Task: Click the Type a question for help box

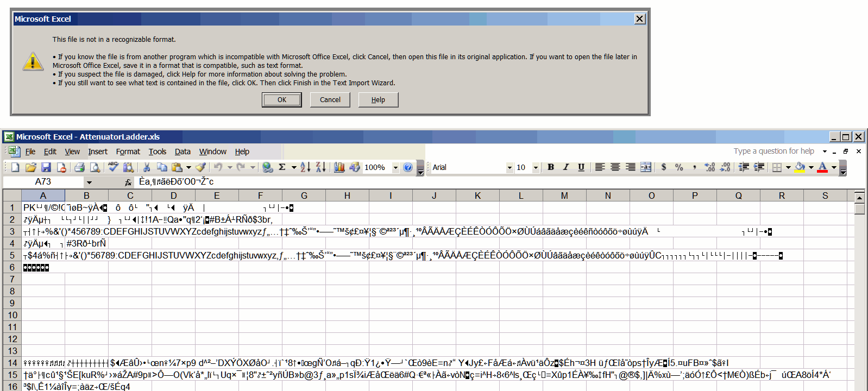Action: tap(773, 151)
